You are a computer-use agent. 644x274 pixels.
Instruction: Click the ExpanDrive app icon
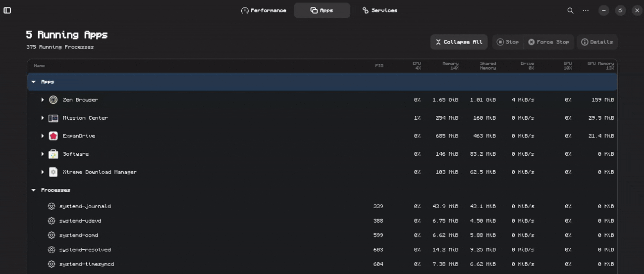(x=54, y=136)
